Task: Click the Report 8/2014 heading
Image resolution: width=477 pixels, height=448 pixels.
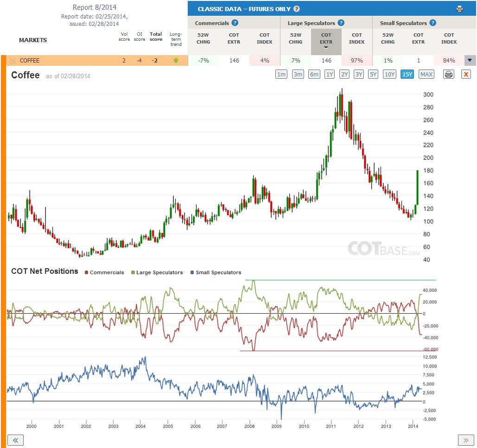Action: [94, 7]
